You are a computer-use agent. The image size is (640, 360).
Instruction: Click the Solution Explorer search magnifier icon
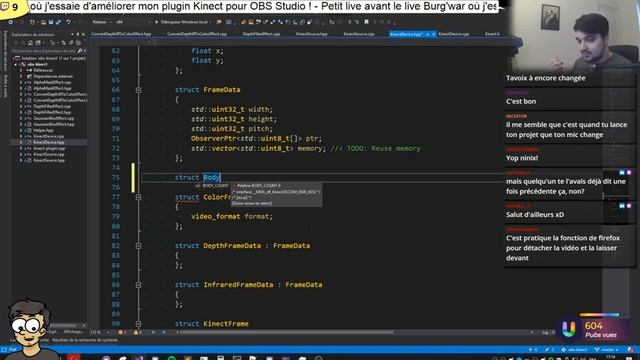click(x=80, y=51)
